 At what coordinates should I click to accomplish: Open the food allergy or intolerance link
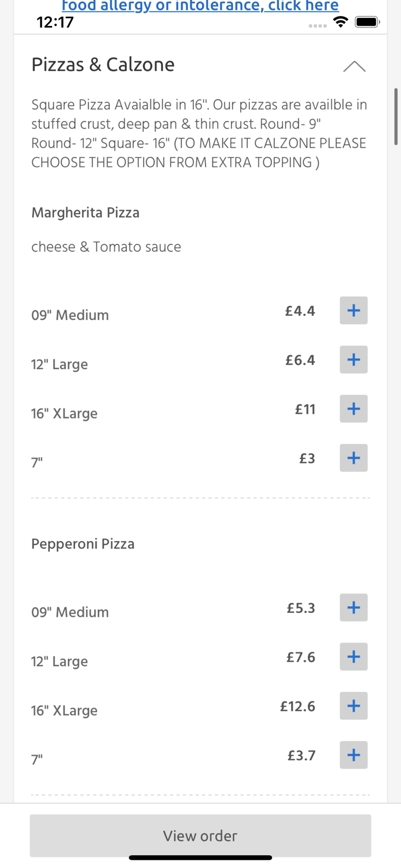point(200,6)
